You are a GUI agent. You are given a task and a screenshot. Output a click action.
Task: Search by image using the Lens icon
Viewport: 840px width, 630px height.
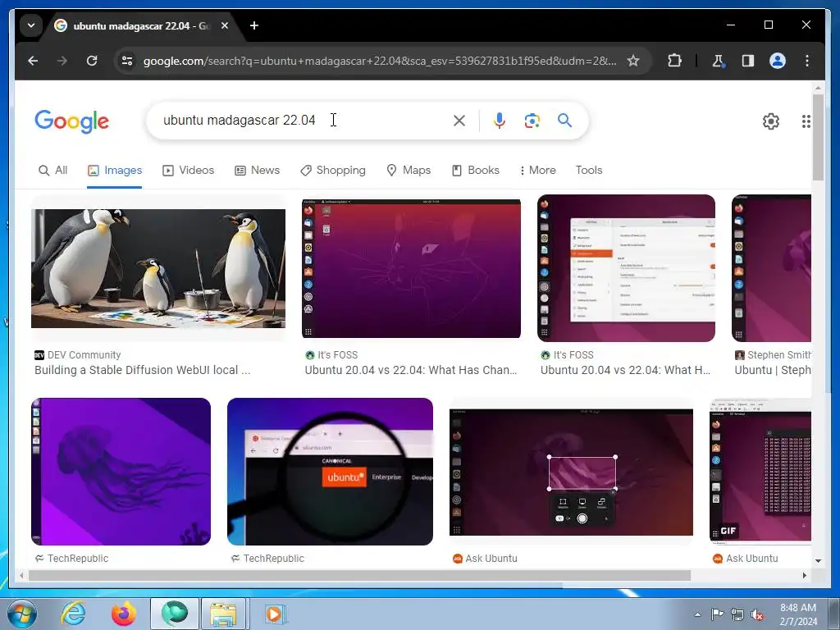pyautogui.click(x=532, y=121)
